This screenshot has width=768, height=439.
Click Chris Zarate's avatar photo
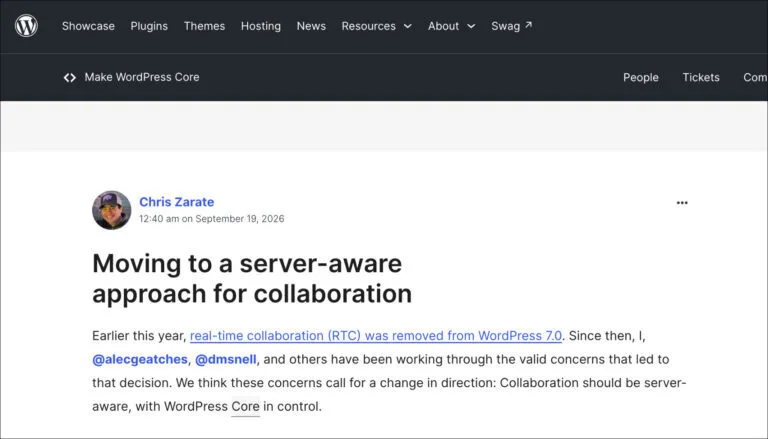(x=112, y=210)
